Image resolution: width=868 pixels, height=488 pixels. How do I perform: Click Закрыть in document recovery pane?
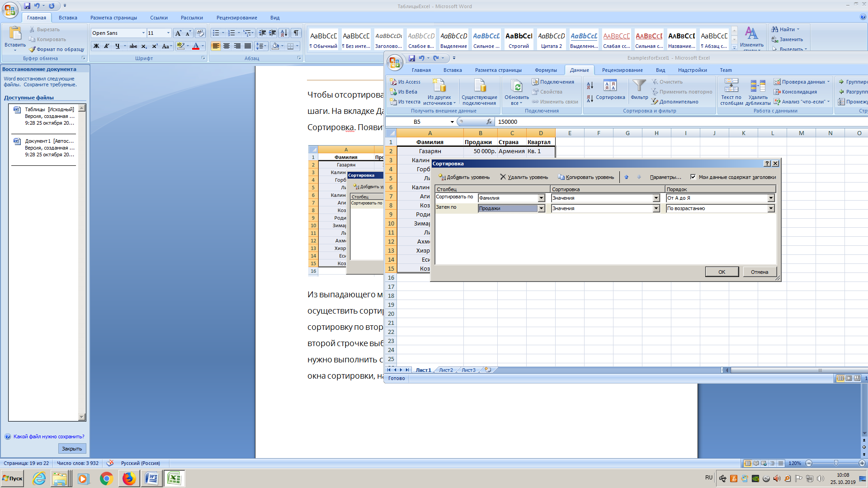point(72,449)
